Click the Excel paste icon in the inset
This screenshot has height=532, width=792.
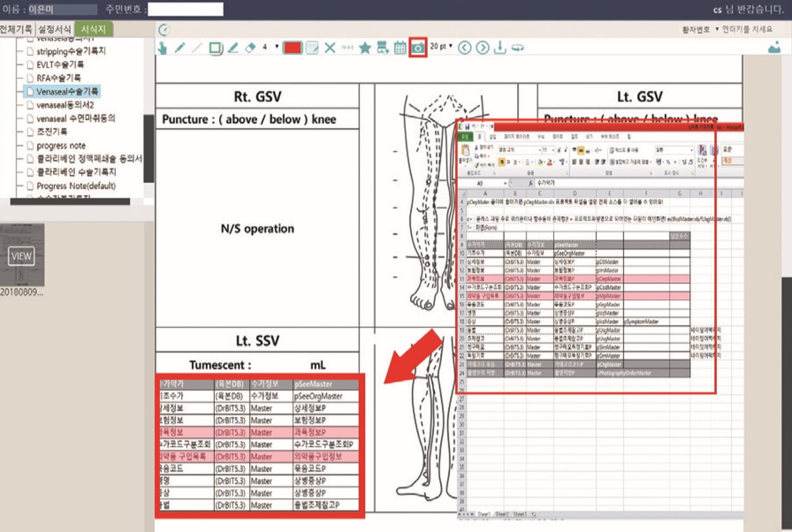(465, 151)
